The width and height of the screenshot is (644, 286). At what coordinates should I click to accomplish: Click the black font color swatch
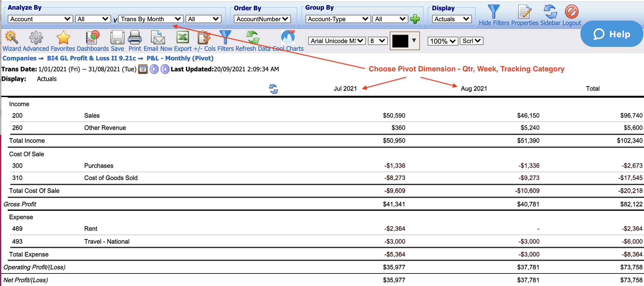[400, 41]
